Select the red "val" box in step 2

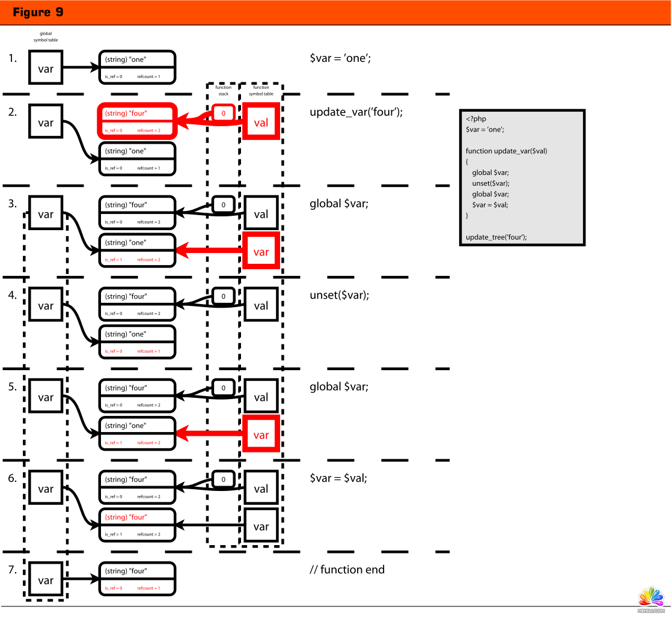(261, 122)
